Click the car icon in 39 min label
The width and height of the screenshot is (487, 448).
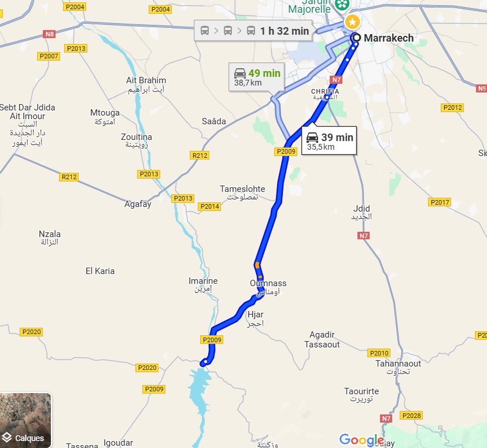pyautogui.click(x=312, y=137)
